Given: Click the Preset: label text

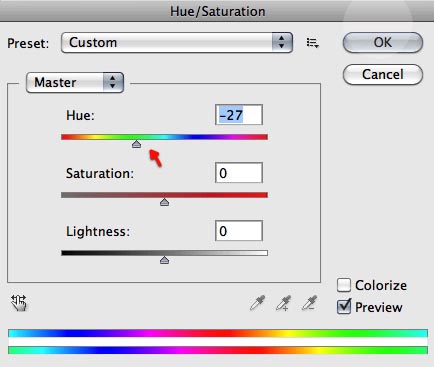Looking at the screenshot, I should click(28, 43).
